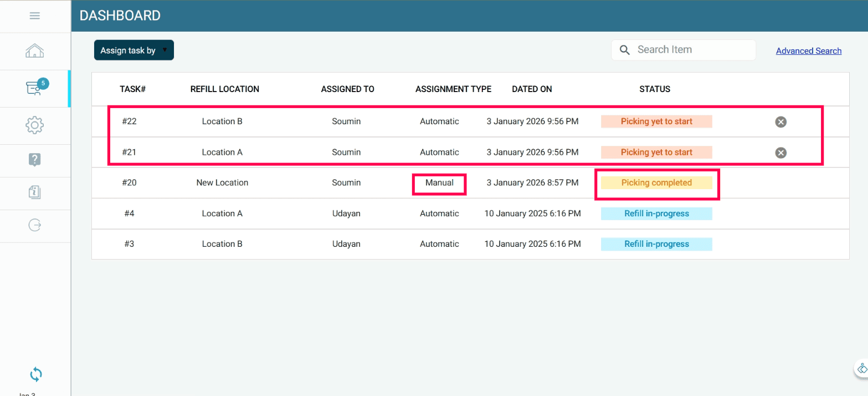
Task: Open the hamburger menu in sidebar
Action: (34, 16)
